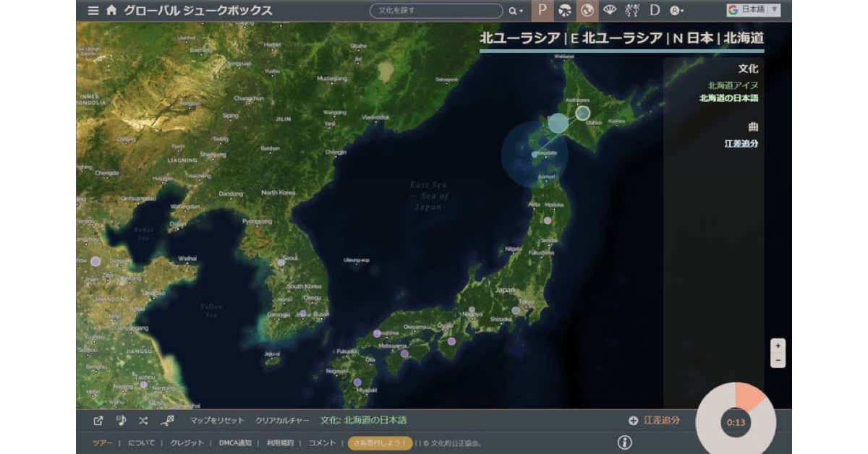Click the plus icon beside 江差追分
Screen dimensions: 868x454
pos(633,420)
